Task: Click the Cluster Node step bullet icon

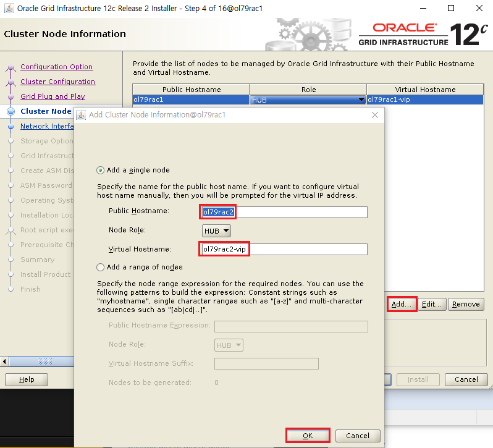Action: point(11,111)
